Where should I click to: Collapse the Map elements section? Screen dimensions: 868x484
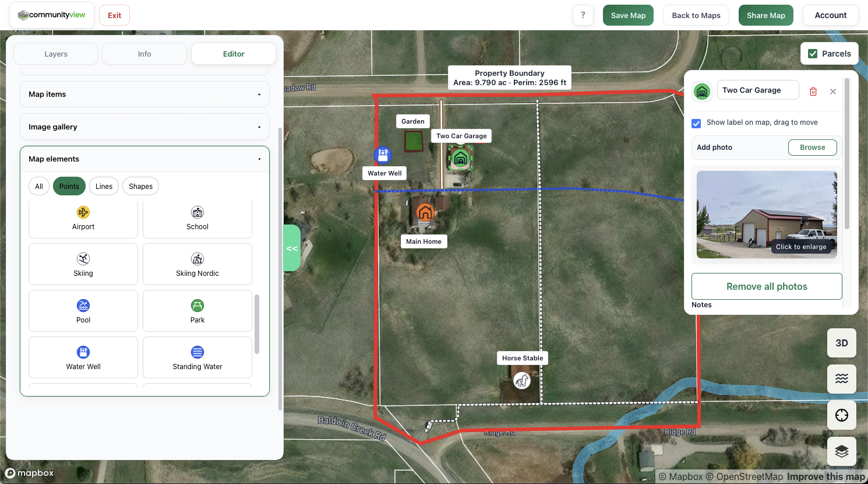[x=144, y=159]
